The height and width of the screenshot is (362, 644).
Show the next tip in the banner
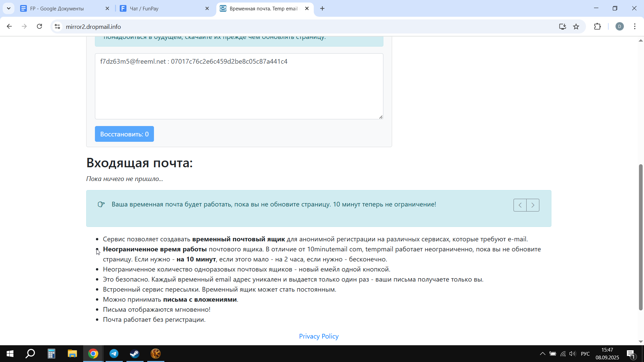tap(533, 205)
